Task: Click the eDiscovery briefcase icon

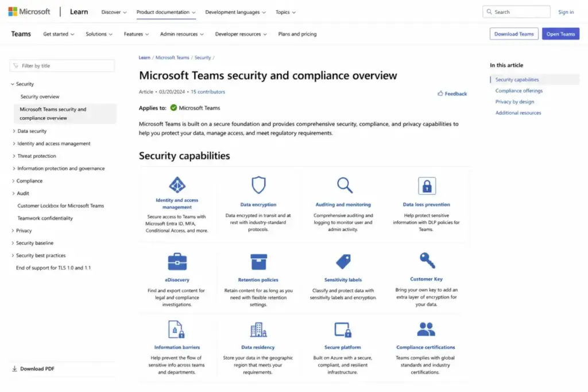Action: 177,262
